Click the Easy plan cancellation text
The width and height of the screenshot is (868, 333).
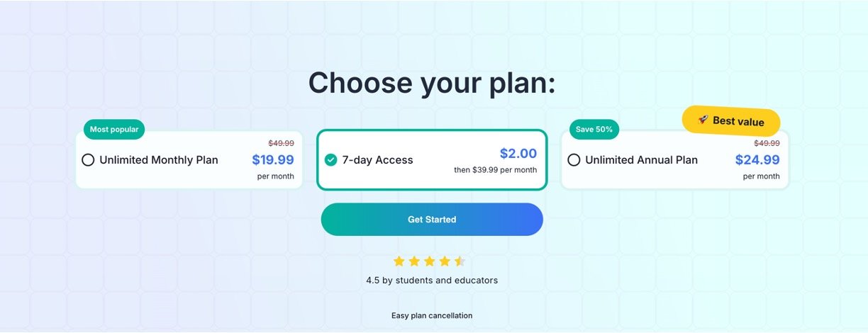coord(432,315)
